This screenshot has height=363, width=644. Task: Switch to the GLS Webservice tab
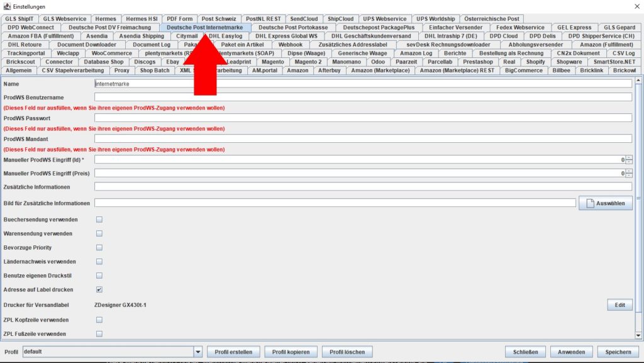[x=65, y=19]
